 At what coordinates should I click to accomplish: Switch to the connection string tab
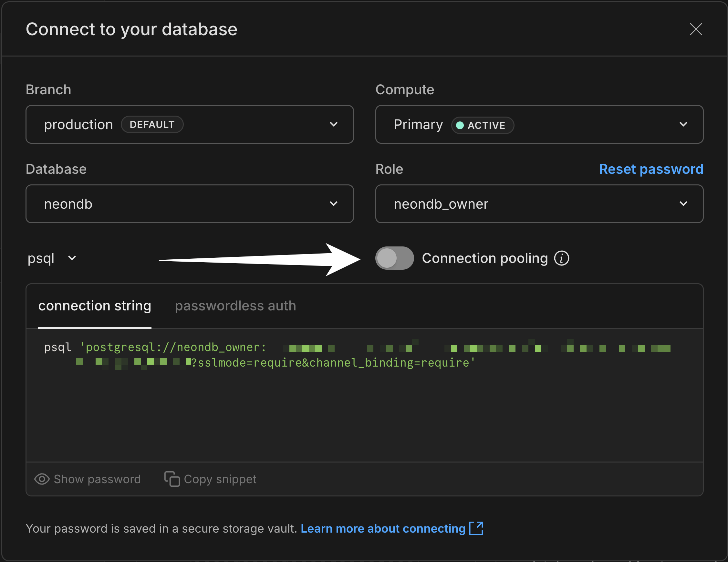[x=95, y=306]
